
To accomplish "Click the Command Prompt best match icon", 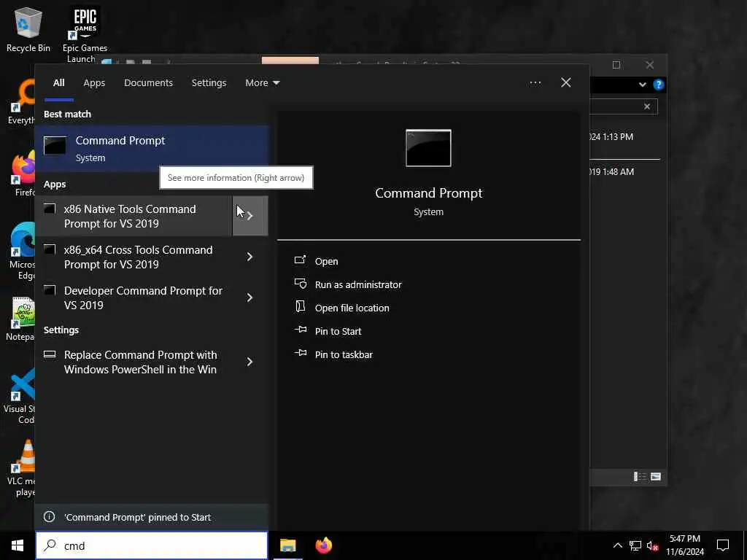I will pos(55,146).
